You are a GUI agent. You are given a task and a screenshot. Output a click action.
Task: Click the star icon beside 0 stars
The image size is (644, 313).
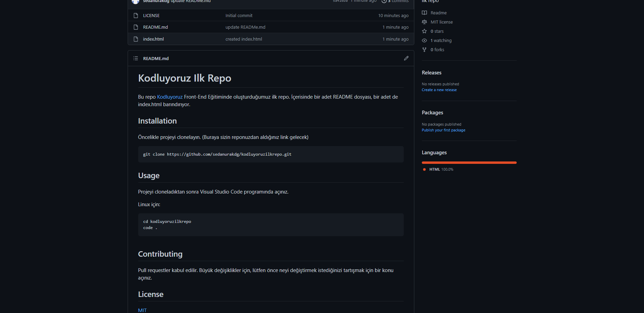(x=424, y=31)
